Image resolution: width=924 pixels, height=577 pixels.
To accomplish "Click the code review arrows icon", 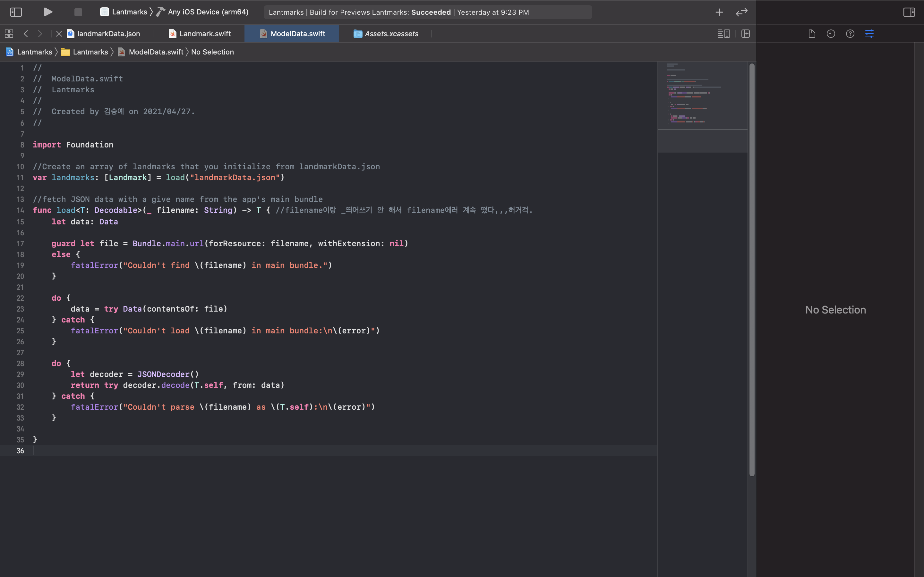I will [741, 12].
